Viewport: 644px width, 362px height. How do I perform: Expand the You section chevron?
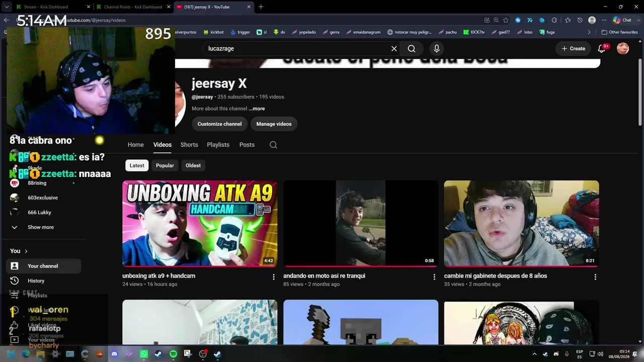coord(26,251)
